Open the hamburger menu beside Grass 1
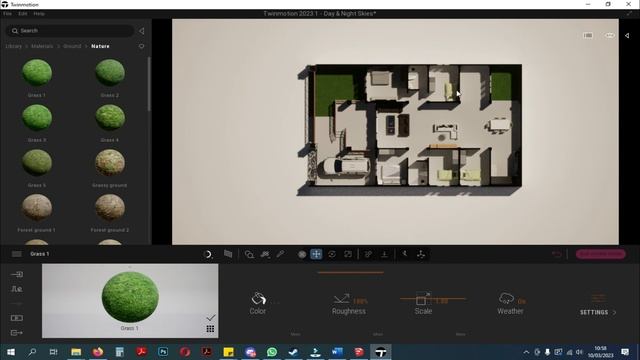The width and height of the screenshot is (640, 360). click(16, 254)
